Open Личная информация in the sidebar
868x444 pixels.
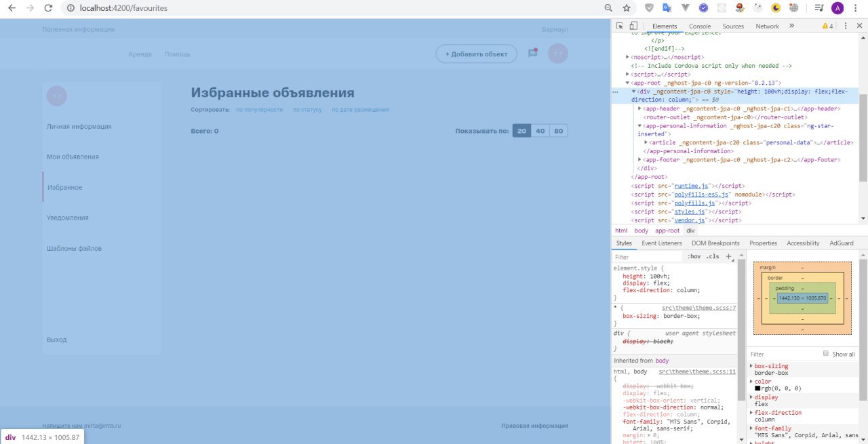coord(79,126)
